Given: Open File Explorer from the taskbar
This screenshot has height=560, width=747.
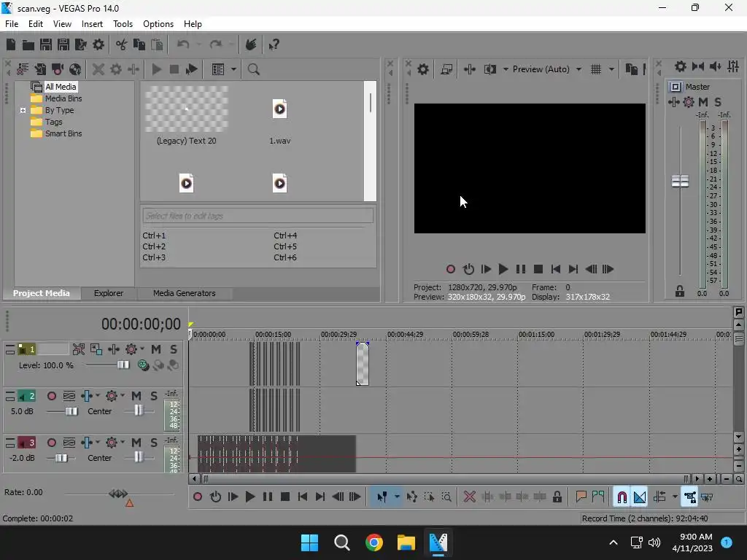Looking at the screenshot, I should click(406, 542).
